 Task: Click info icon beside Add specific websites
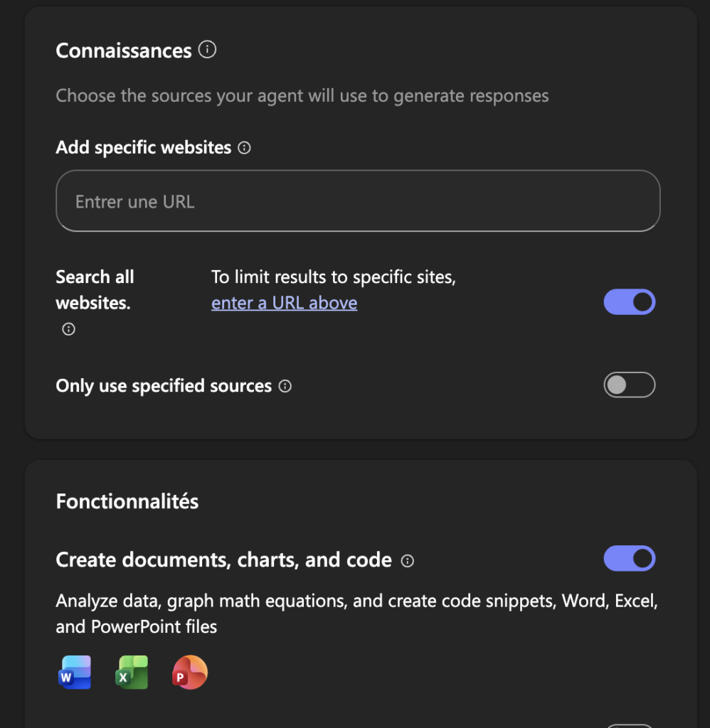coord(244,148)
